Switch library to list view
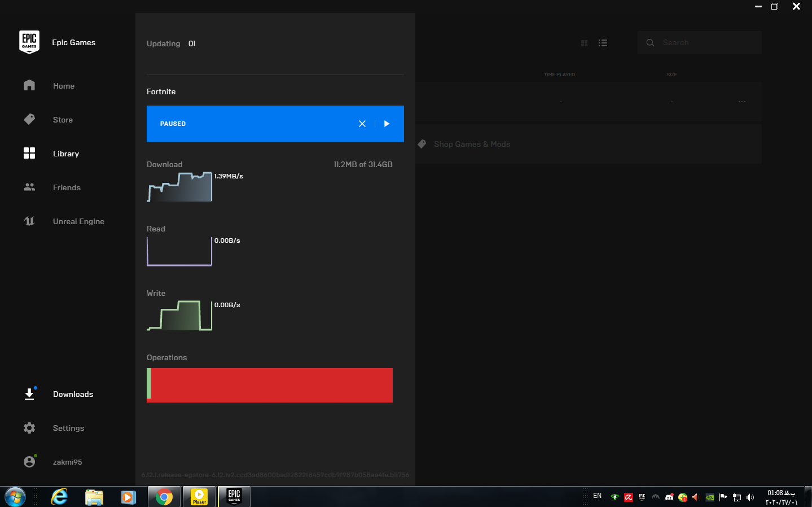The width and height of the screenshot is (812, 507). pyautogui.click(x=603, y=43)
